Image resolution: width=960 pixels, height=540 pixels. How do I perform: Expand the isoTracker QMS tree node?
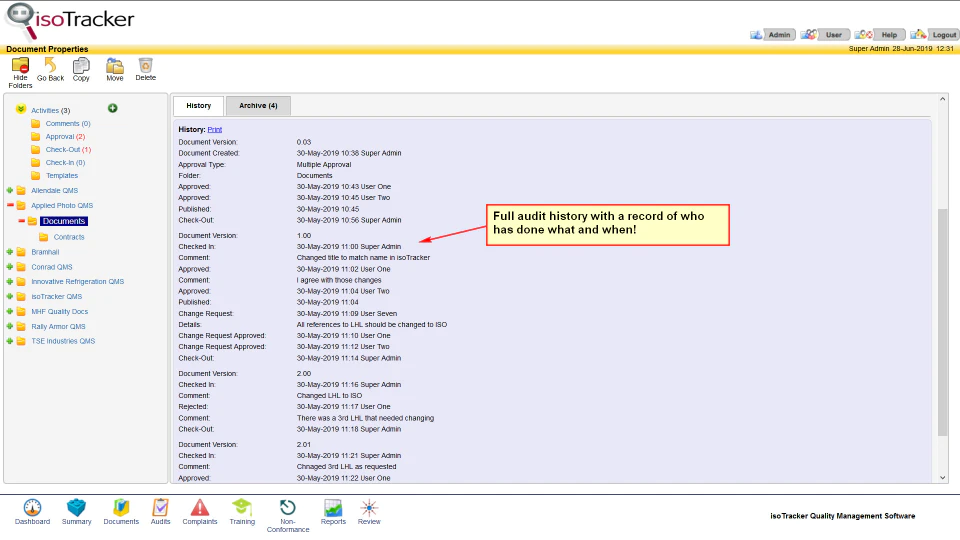10,296
